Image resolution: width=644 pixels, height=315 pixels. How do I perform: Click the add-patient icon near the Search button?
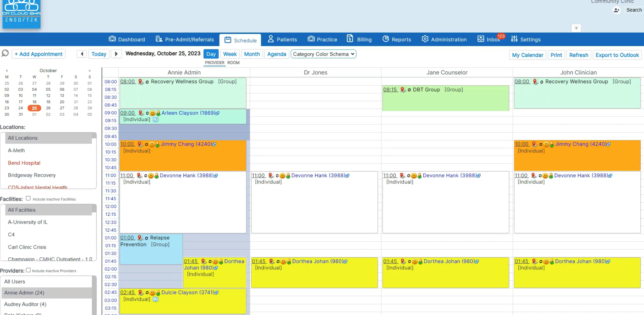(x=616, y=10)
